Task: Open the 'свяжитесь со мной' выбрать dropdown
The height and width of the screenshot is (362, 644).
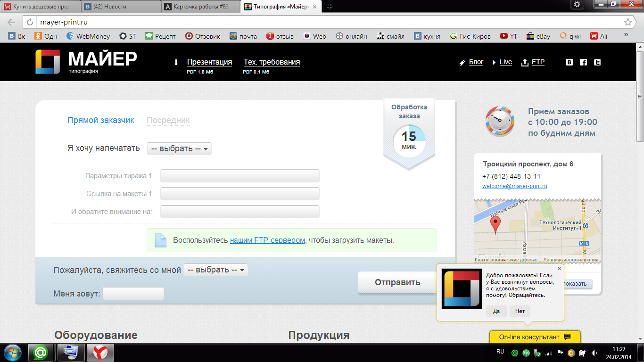Action: point(215,270)
